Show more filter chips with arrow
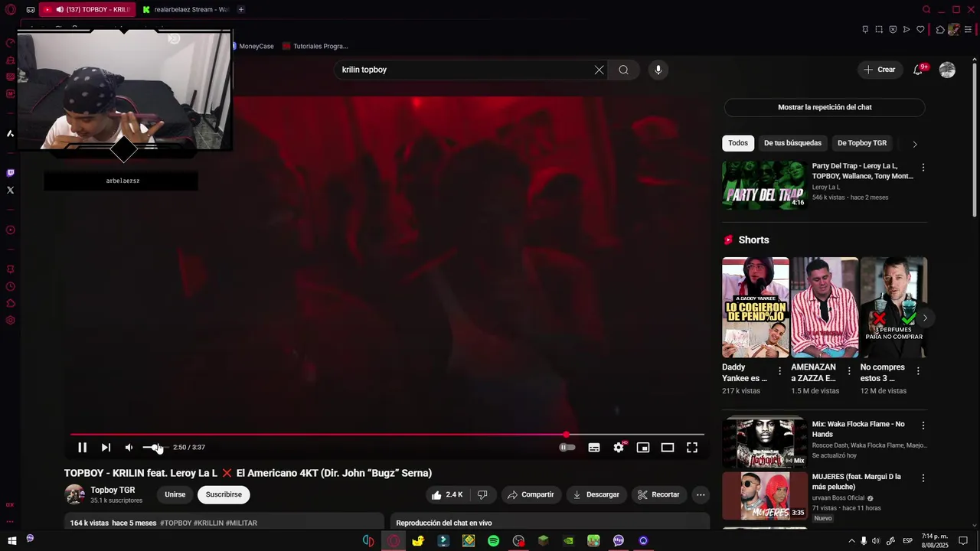Viewport: 980px width, 551px height. [914, 144]
